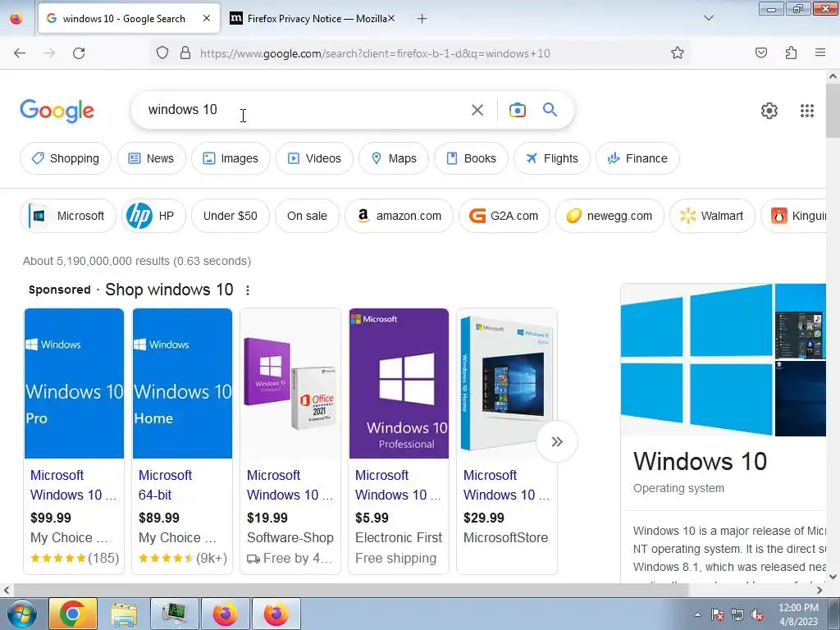Select the Videos search filter
Screen dimensions: 840x630
[314, 158]
